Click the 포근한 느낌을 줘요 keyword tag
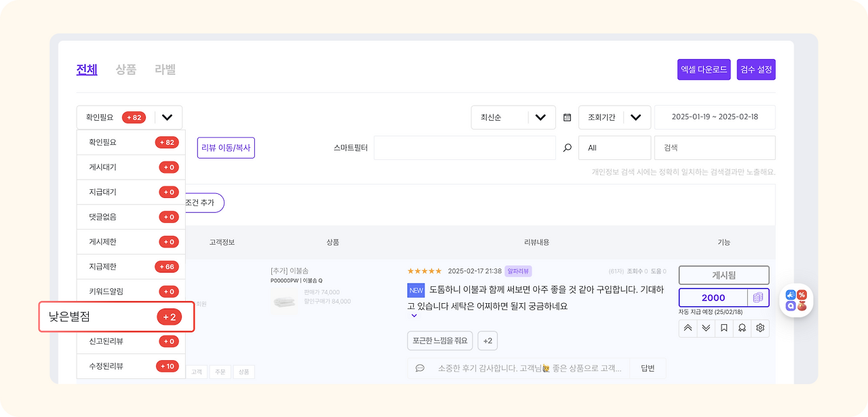 tap(439, 340)
